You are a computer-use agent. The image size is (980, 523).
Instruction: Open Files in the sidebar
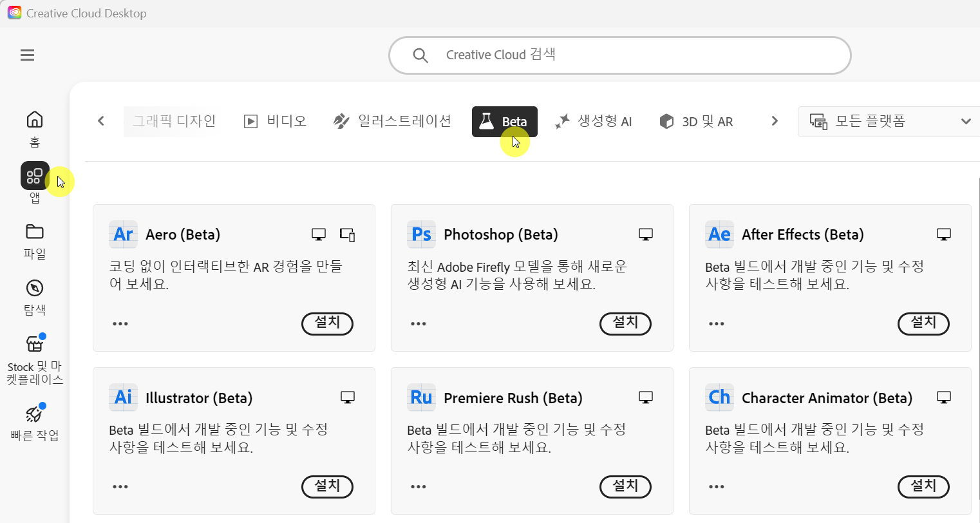35,241
